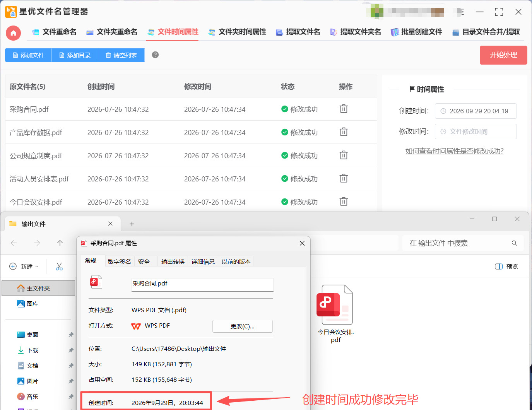Click the 添加目录 button

tap(75, 55)
